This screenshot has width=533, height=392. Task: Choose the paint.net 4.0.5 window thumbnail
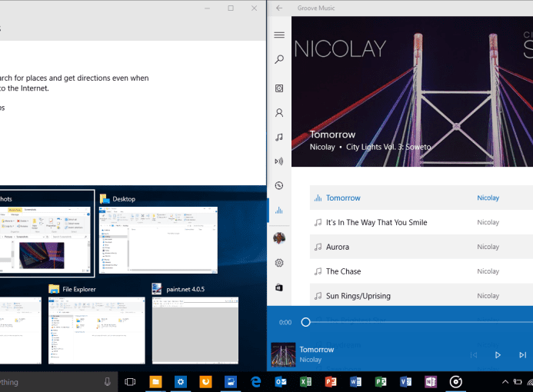(195, 331)
